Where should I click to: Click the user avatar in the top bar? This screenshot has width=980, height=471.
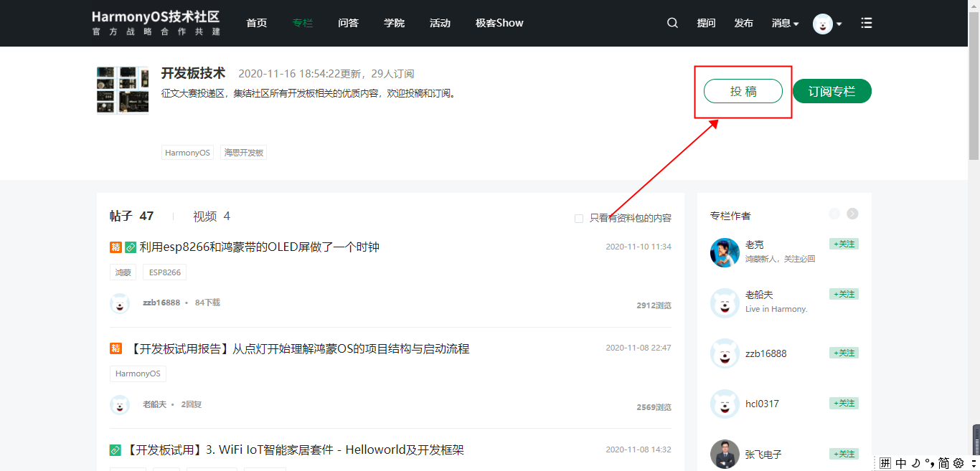[x=823, y=24]
